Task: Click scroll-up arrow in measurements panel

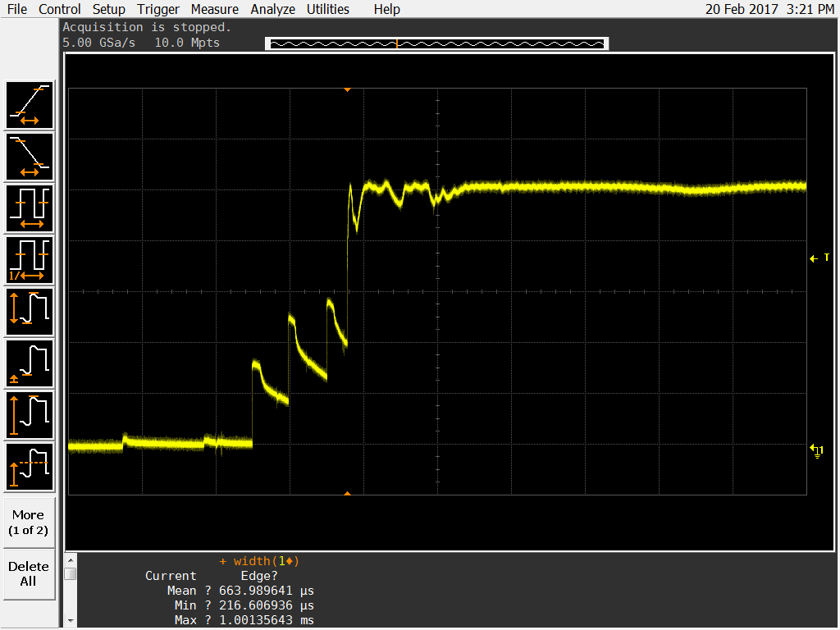Action: (71, 560)
